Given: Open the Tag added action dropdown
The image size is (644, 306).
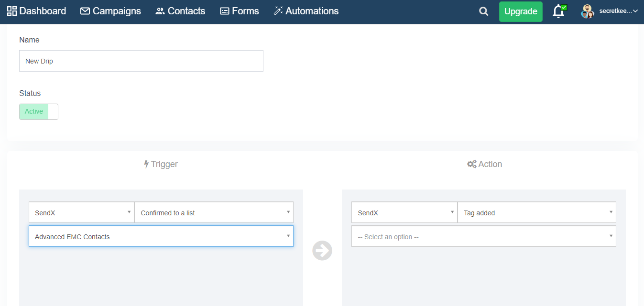Looking at the screenshot, I should coord(537,212).
